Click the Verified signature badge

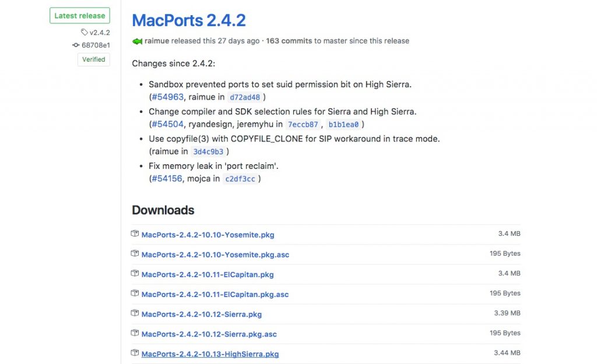(93, 59)
